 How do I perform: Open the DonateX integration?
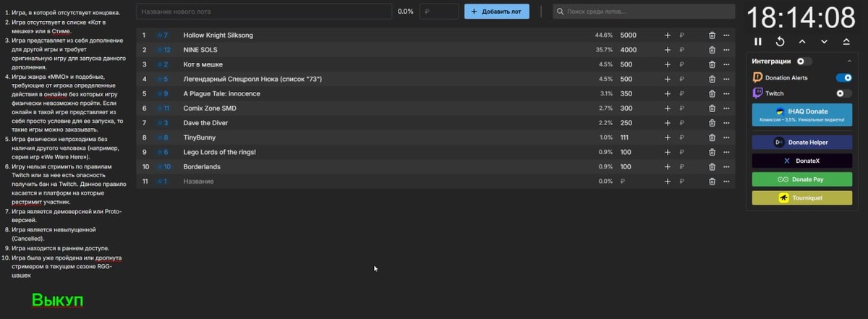click(801, 161)
